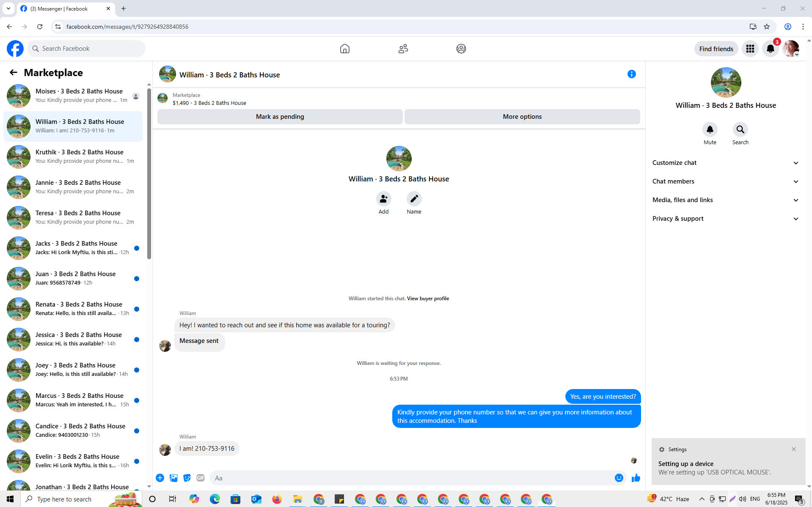Click the Add people icon
The width and height of the screenshot is (812, 507).
click(384, 199)
